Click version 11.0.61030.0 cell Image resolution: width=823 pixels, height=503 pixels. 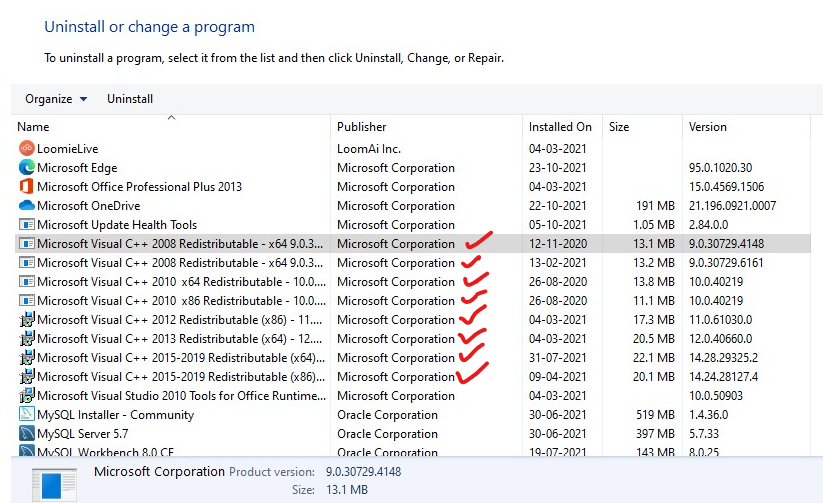click(720, 320)
